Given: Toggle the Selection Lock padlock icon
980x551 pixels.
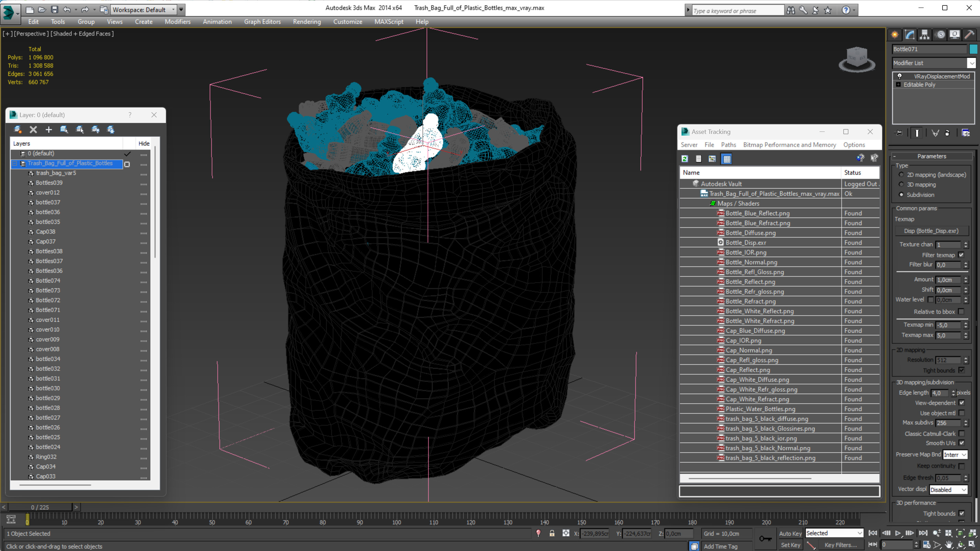Looking at the screenshot, I should pyautogui.click(x=552, y=533).
